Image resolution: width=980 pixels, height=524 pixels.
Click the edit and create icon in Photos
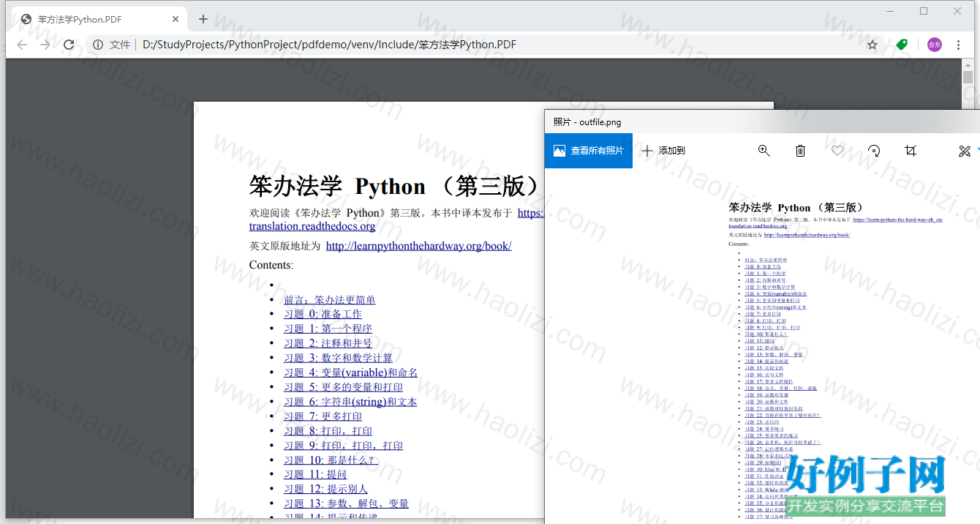coord(965,151)
